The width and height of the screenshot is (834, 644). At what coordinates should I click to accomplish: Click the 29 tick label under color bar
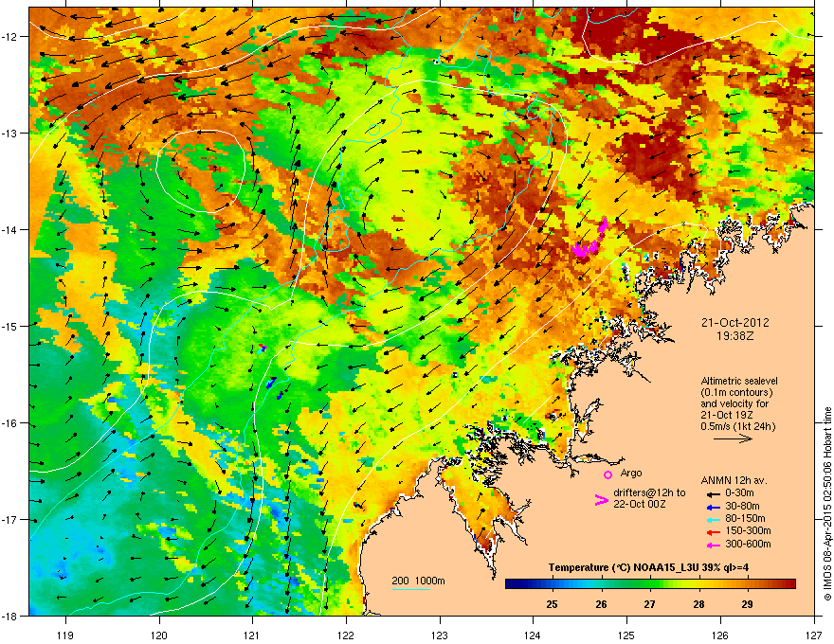pos(748,604)
